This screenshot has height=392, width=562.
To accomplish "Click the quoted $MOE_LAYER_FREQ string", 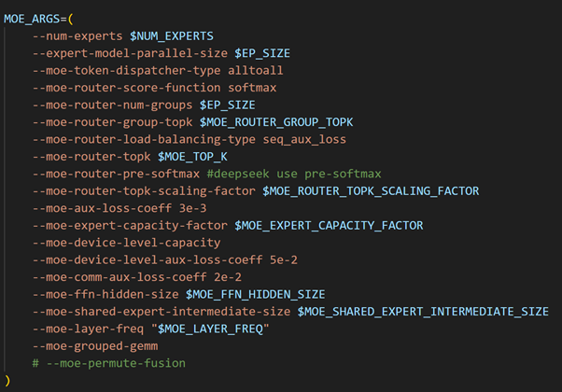I will 210,329.
